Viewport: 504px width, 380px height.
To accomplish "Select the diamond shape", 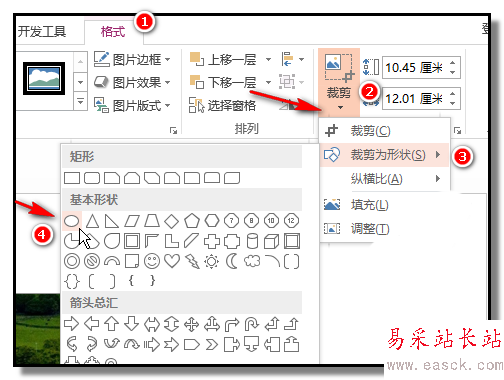I will 172,221.
